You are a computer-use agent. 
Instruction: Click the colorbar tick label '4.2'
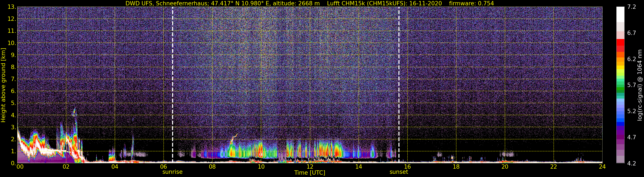(632, 163)
